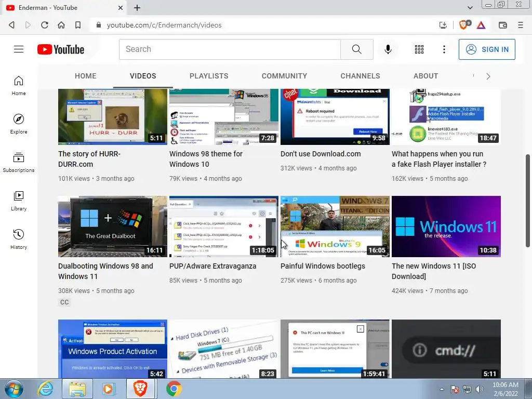Click the cmd:// video thumbnail
The image size is (532, 399).
[446, 349]
